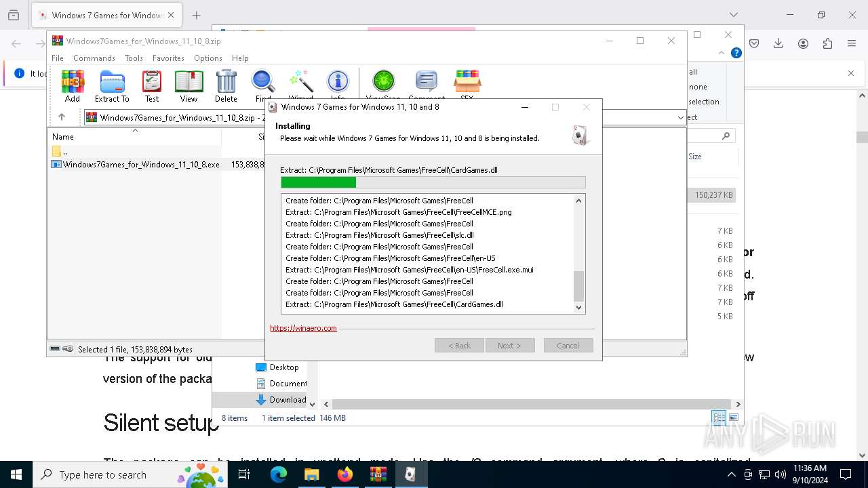Click the taskbar search box
Viewport: 868px width, 488px height.
tap(130, 474)
